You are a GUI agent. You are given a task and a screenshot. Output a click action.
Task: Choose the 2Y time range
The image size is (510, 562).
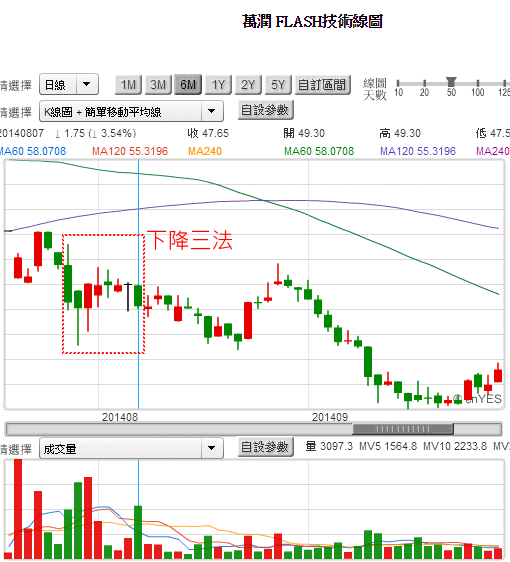pos(248,85)
